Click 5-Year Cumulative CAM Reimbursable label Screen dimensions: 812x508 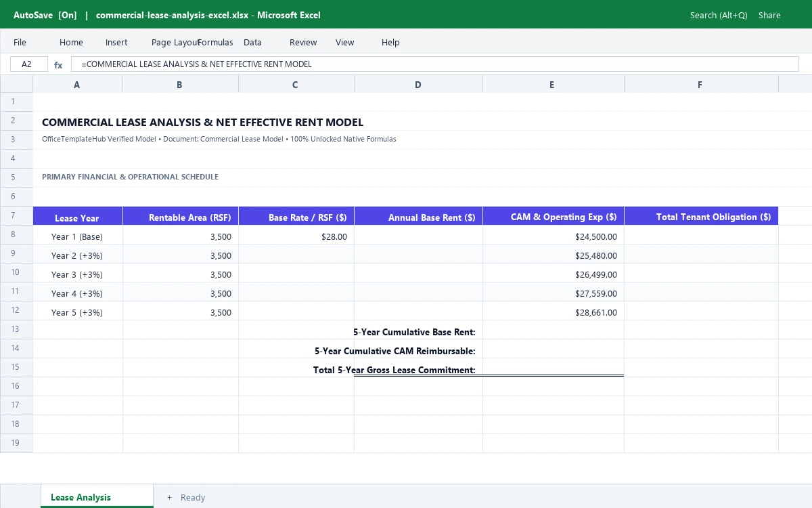point(395,351)
